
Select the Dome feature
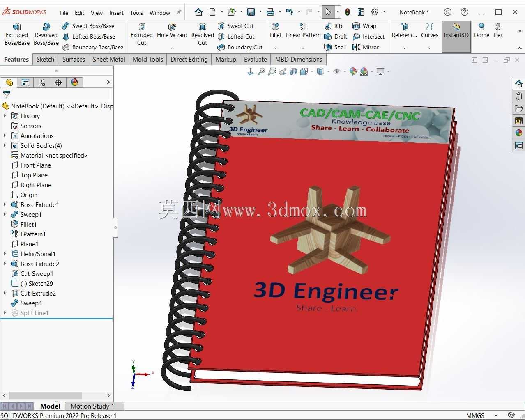(481, 31)
